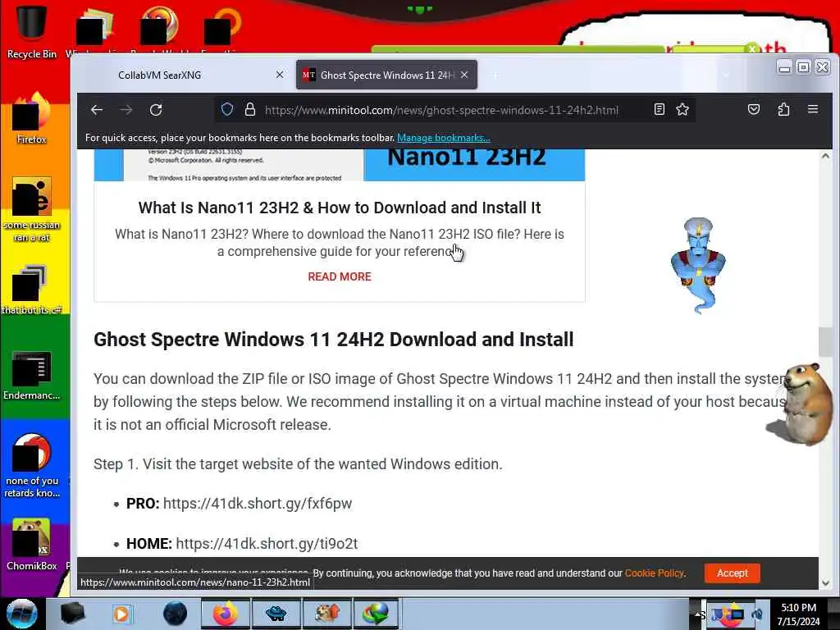
Task: Click the volume speaker tray icon
Action: [756, 614]
